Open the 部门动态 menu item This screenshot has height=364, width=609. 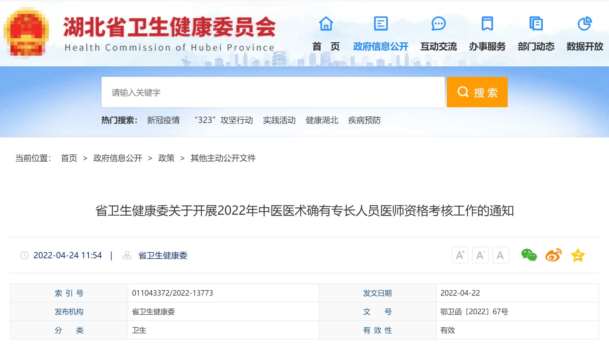click(536, 46)
